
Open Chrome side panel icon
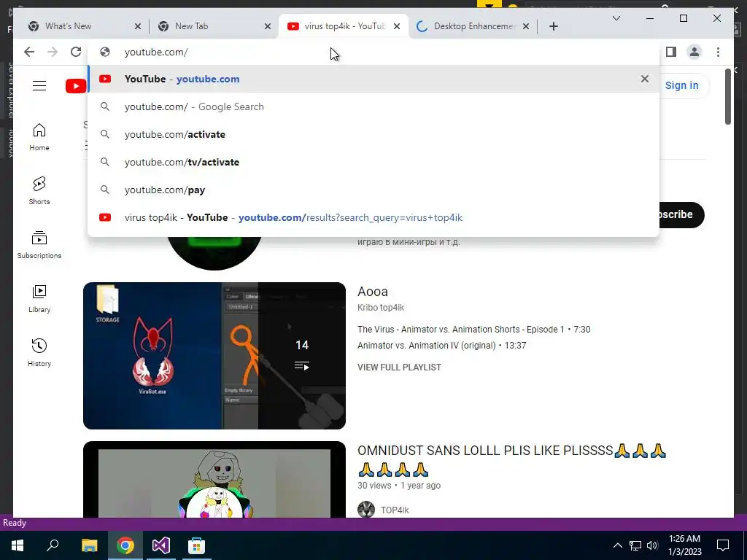point(671,52)
